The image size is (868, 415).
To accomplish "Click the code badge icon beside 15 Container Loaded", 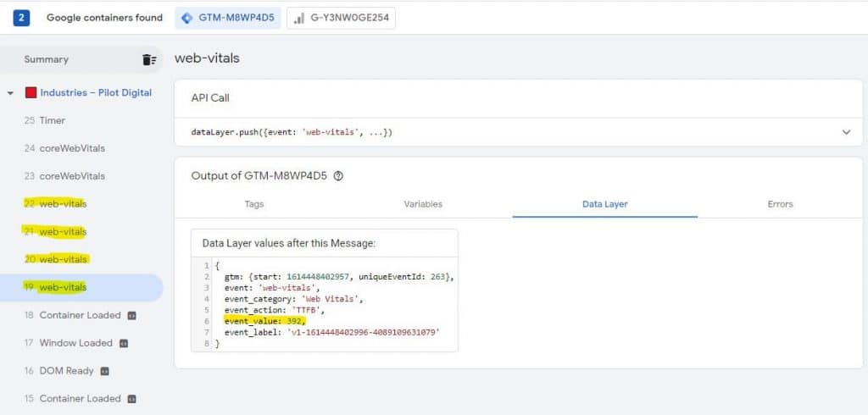I will [x=131, y=398].
